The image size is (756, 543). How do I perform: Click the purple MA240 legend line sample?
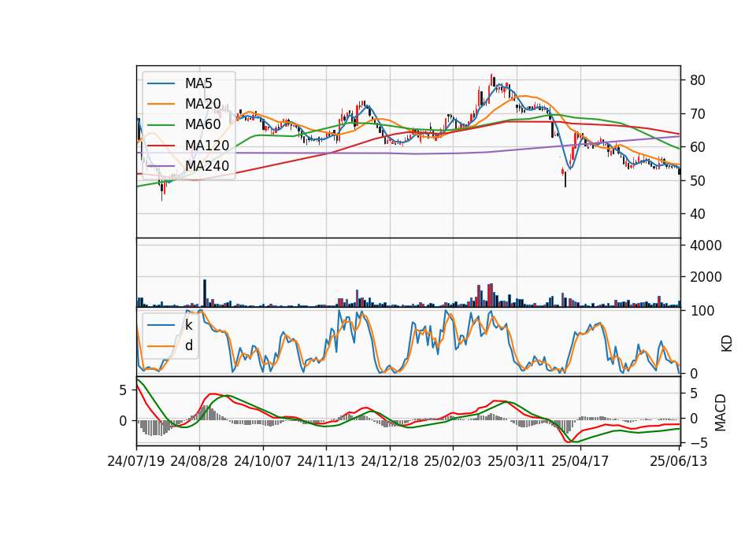click(x=161, y=167)
